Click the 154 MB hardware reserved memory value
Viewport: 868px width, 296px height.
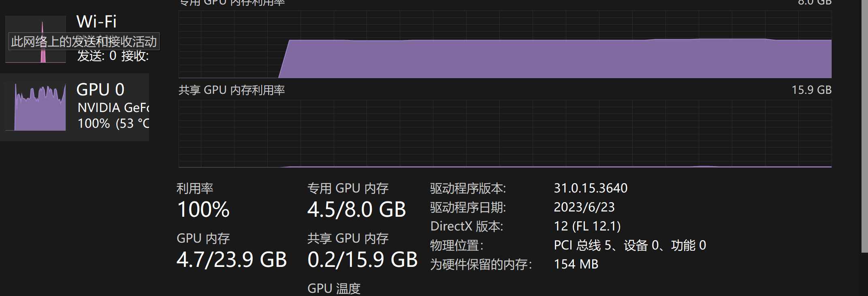576,264
